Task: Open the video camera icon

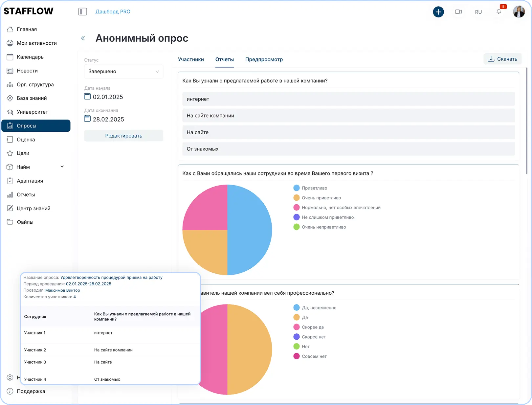Action: pos(458,12)
